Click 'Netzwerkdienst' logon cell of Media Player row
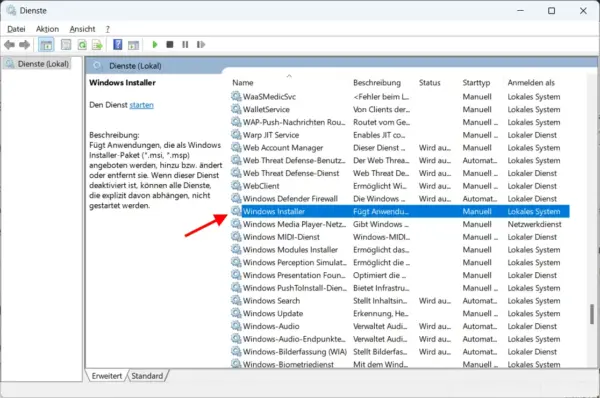600x398 pixels. (x=534, y=224)
